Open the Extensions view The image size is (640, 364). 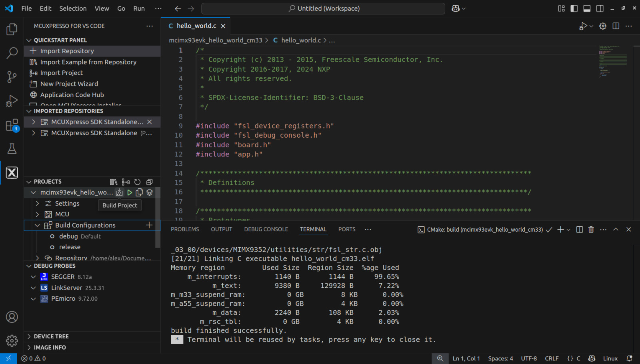coord(12,124)
